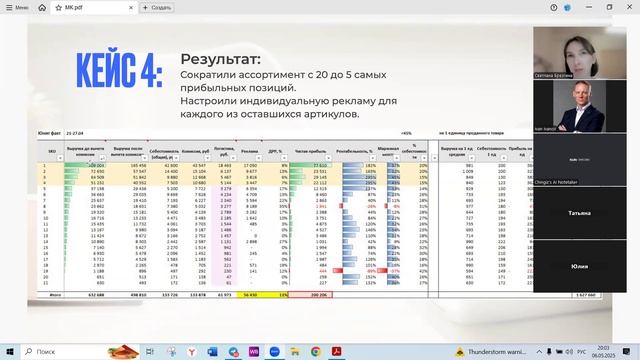Screen dimensions: 640x360
Task: Go to the Home icon in title bar
Action: pos(42,7)
